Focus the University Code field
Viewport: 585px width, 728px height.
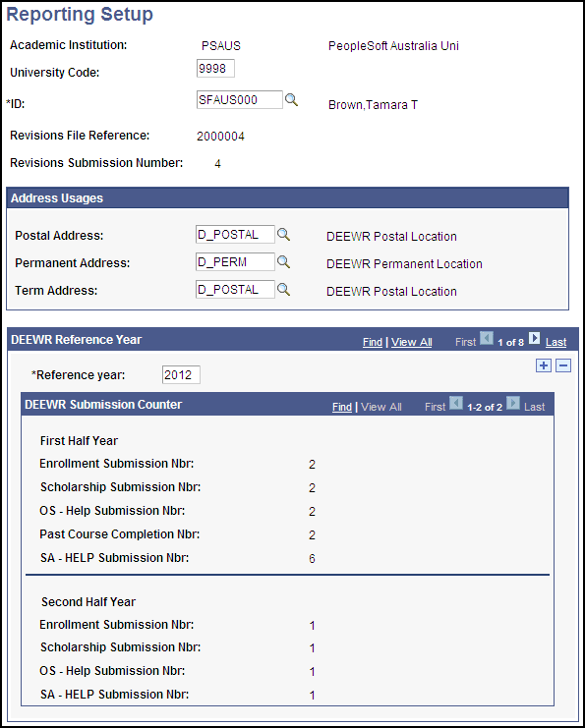[x=215, y=68]
